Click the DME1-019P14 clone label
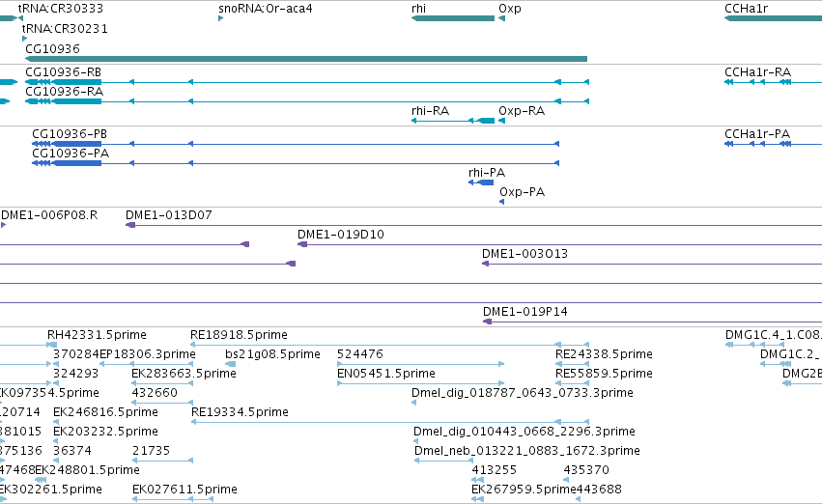822x504 pixels. click(525, 311)
